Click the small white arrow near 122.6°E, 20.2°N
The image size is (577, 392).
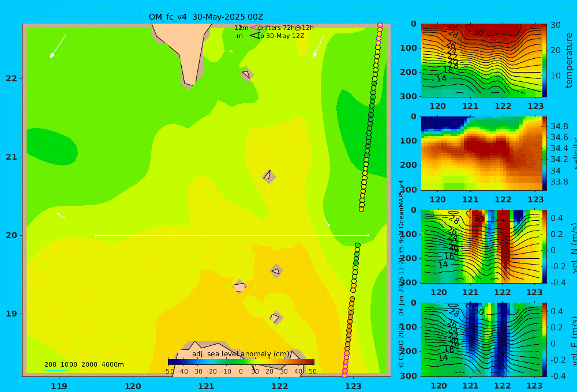pyautogui.click(x=327, y=222)
